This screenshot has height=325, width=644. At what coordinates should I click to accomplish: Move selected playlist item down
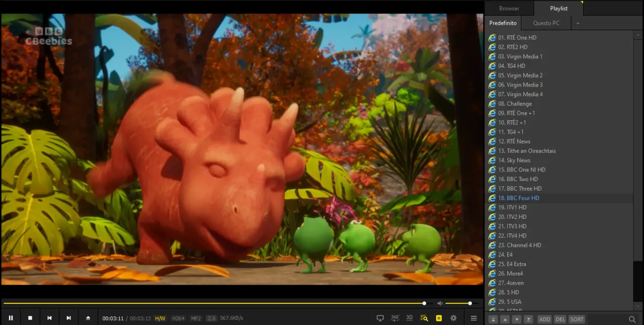pos(517,319)
